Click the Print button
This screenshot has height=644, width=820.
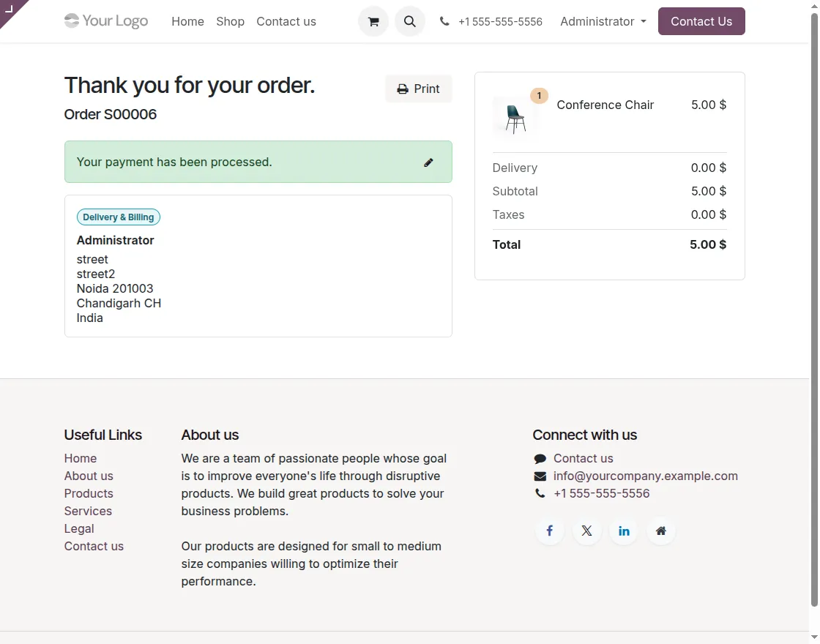click(x=418, y=89)
